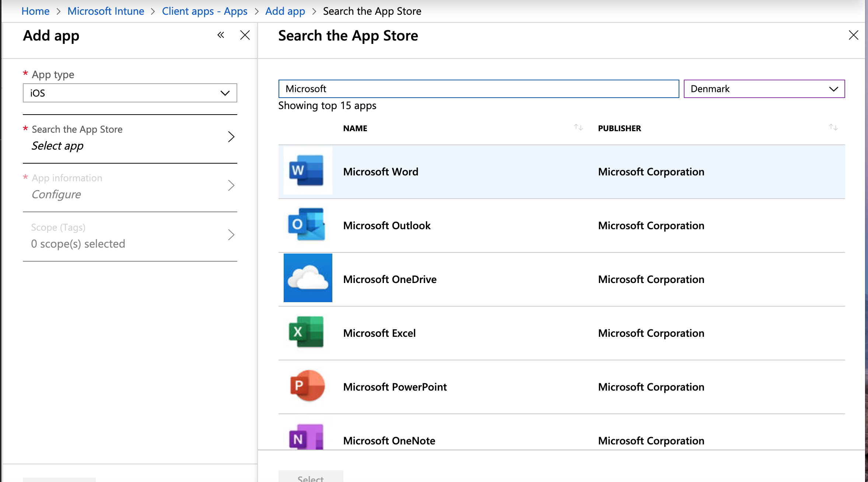
Task: Click the Microsoft PowerPoint app icon
Action: coord(308,385)
